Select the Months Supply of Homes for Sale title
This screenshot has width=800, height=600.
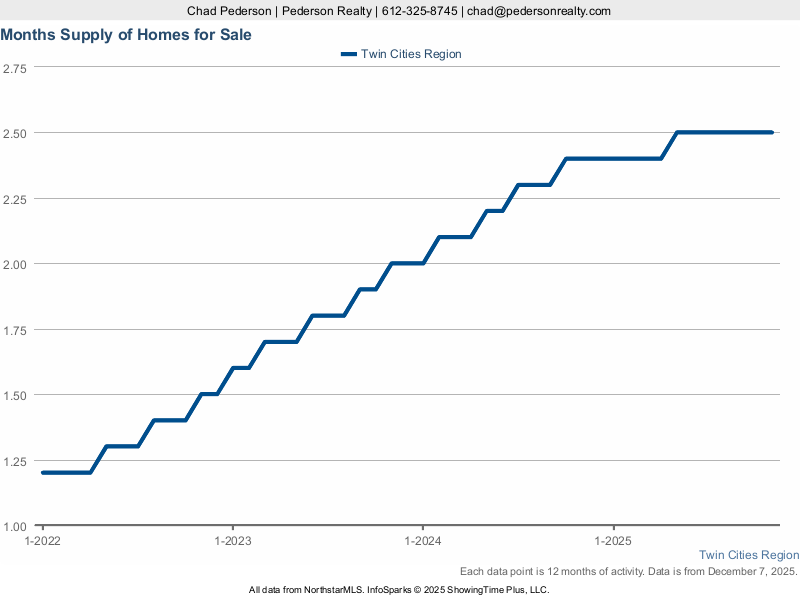(x=126, y=34)
